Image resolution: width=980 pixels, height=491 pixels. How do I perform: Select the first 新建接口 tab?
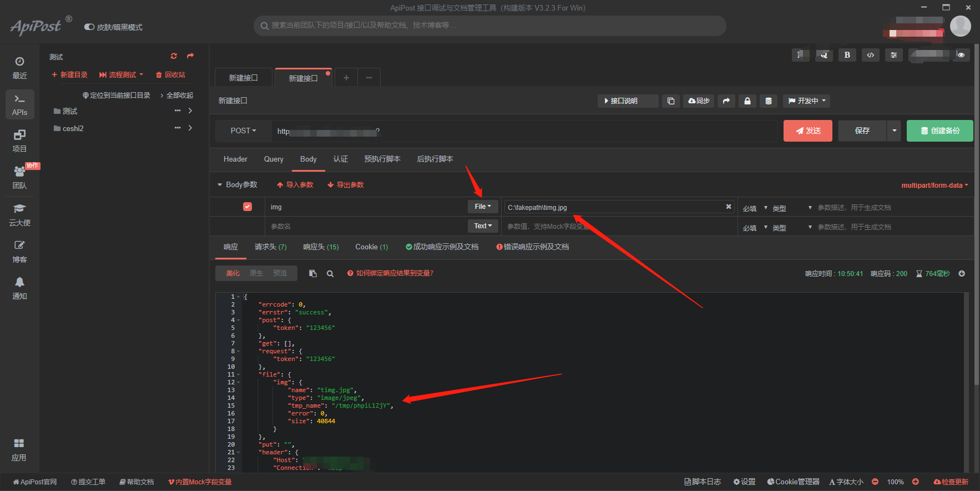(244, 78)
